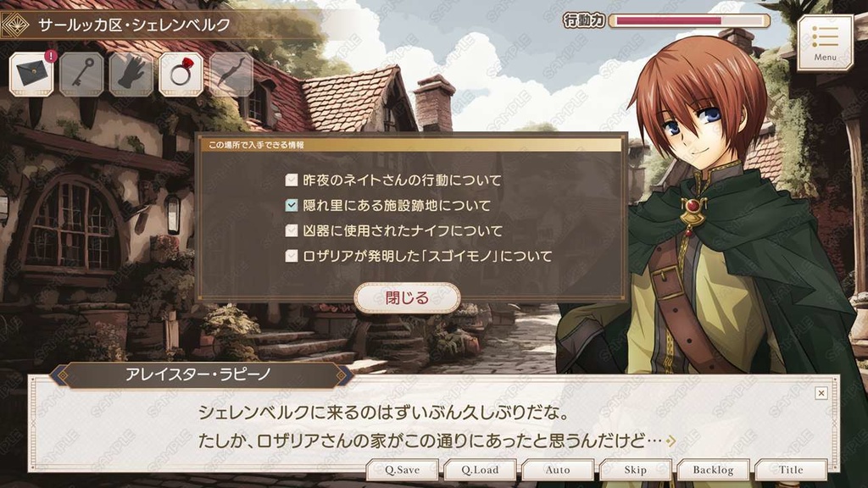Select the curved dagger item icon

231,75
